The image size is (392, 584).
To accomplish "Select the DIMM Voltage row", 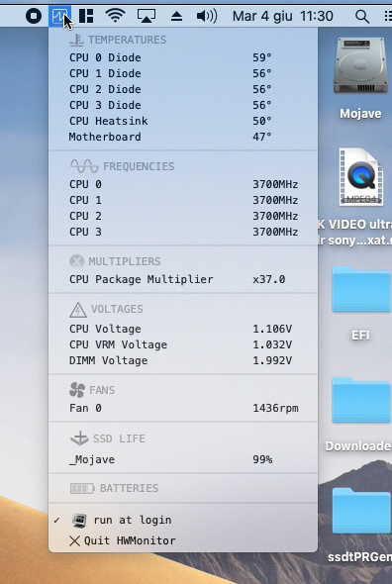I will [183, 360].
